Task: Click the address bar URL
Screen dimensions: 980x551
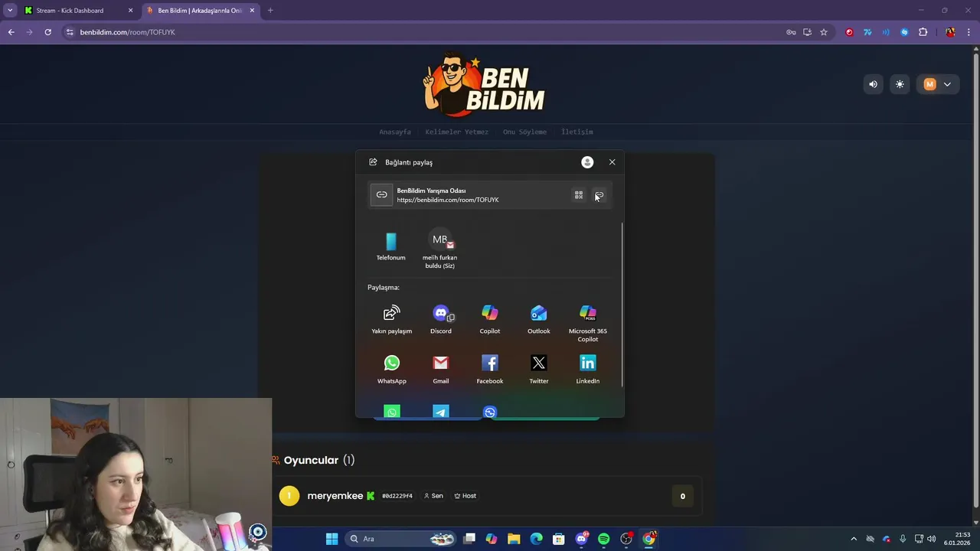Action: (128, 32)
